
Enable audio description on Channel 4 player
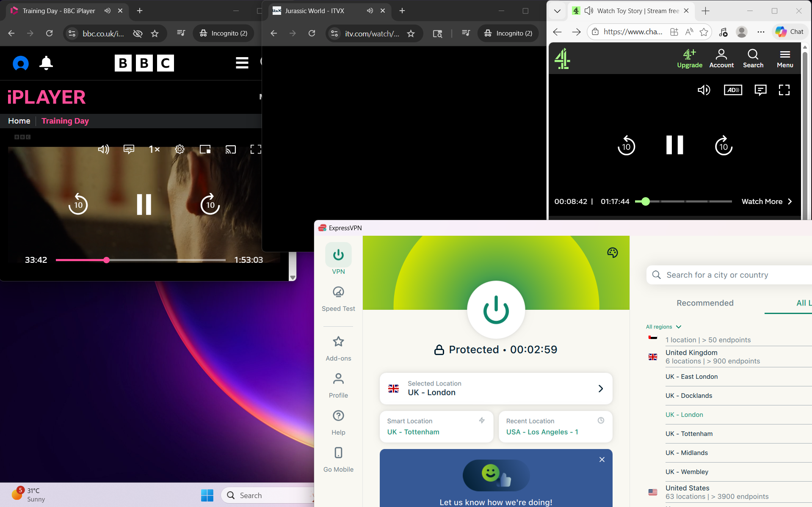tap(733, 90)
